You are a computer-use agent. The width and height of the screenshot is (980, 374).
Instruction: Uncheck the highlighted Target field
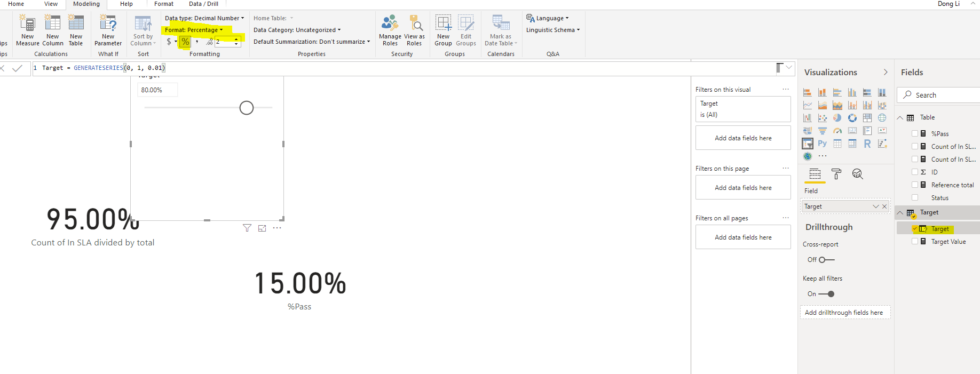(915, 228)
